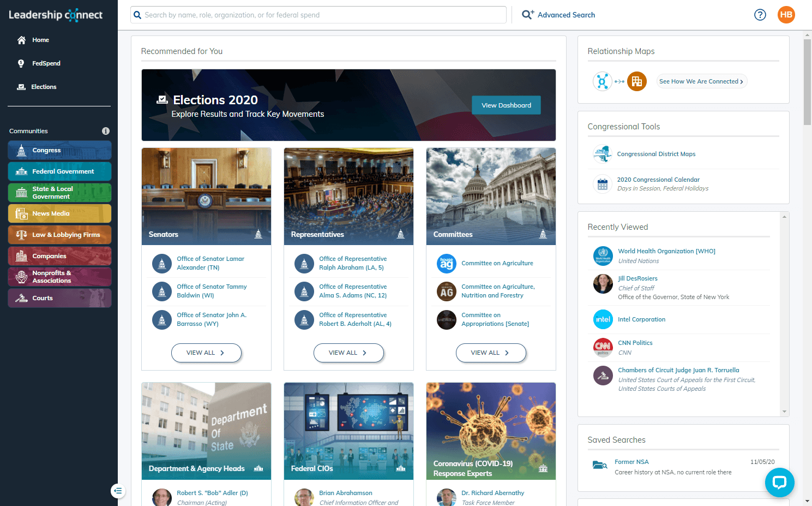Click the Senator Lamar Alexander capitol icon
812x506 pixels.
click(162, 264)
